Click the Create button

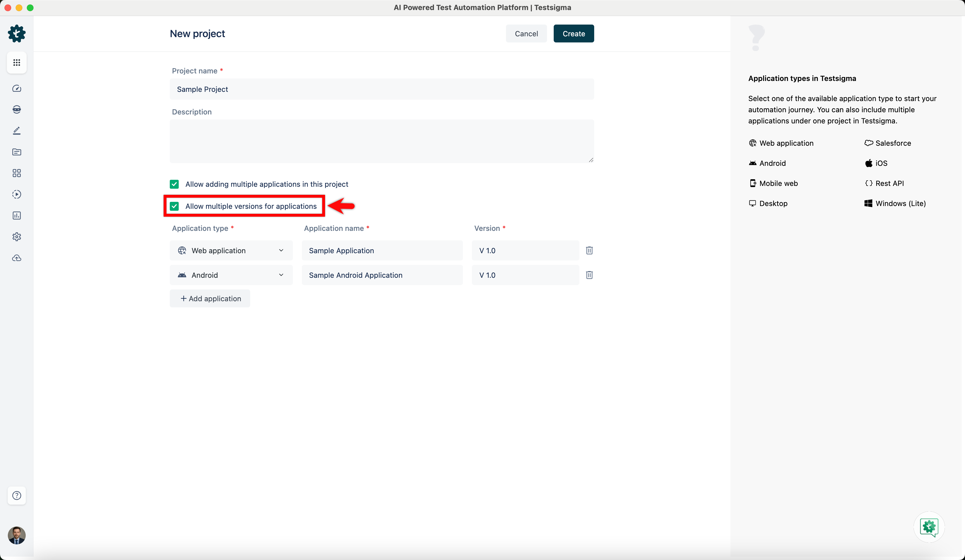pyautogui.click(x=573, y=33)
